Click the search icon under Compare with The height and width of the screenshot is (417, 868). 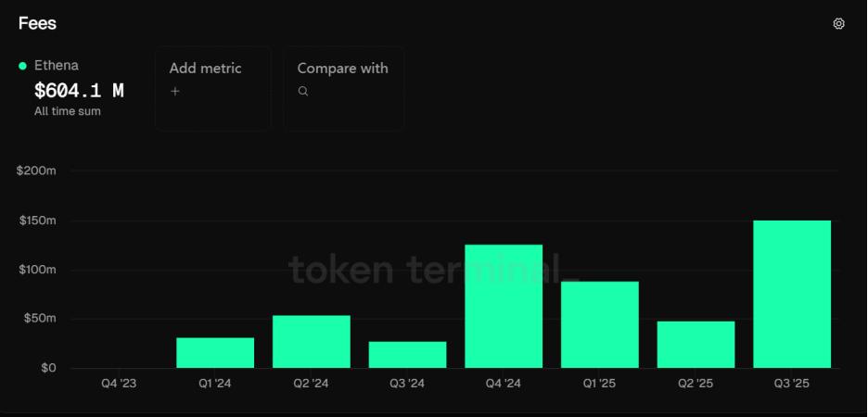[x=303, y=91]
